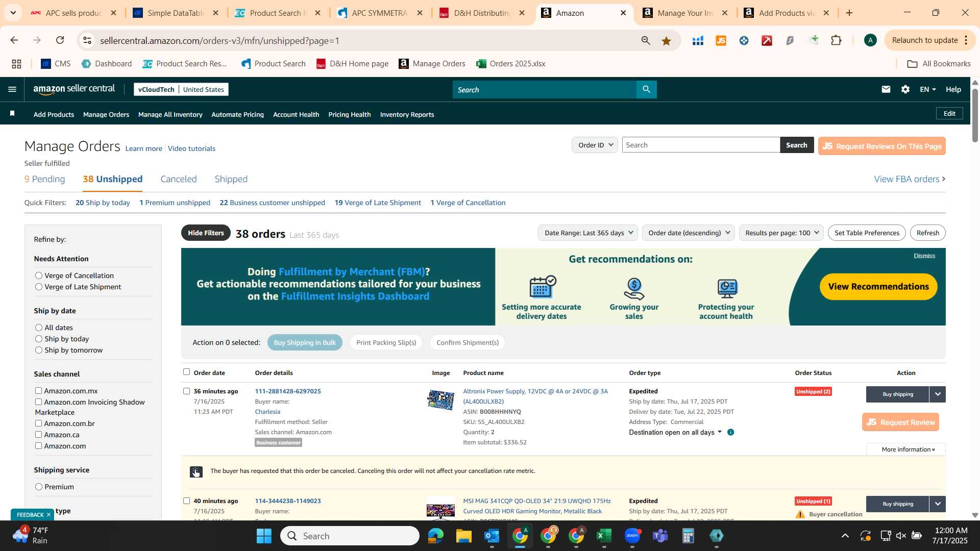Open Outlook from the taskbar
The width and height of the screenshot is (980, 551).
(492, 536)
